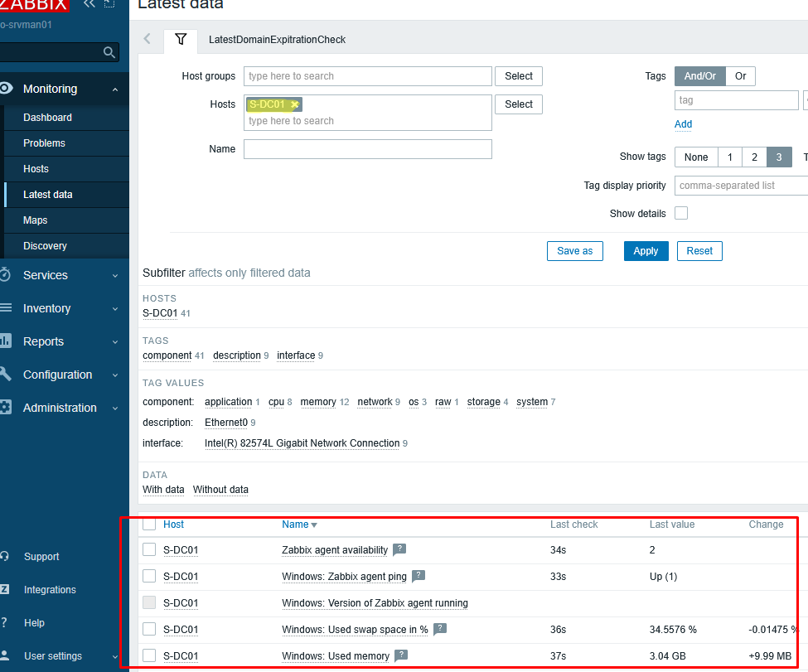The height and width of the screenshot is (672, 808).
Task: Open the LatestDomainExpitrationCheck tab
Action: pos(277,39)
